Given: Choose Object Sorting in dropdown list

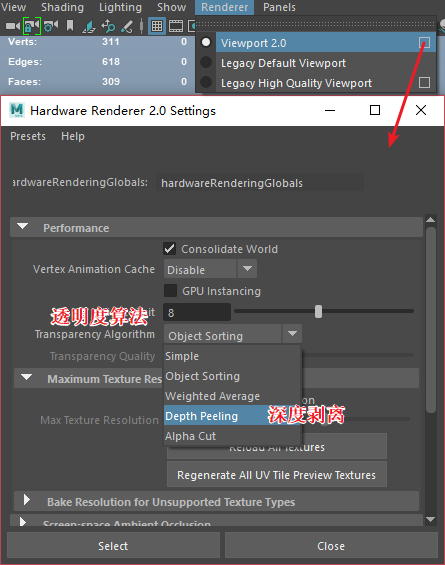Looking at the screenshot, I should coord(232,376).
